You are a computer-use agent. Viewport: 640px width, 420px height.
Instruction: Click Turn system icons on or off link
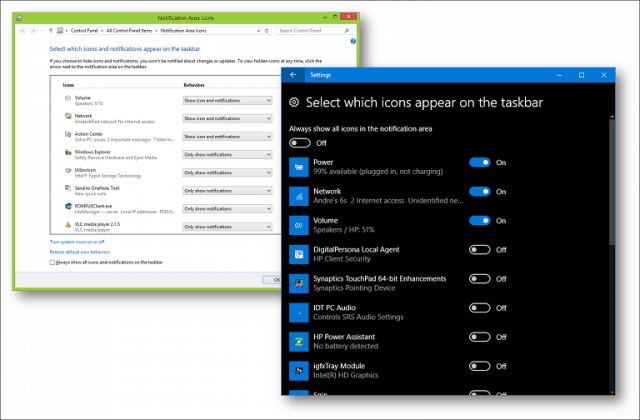click(77, 242)
